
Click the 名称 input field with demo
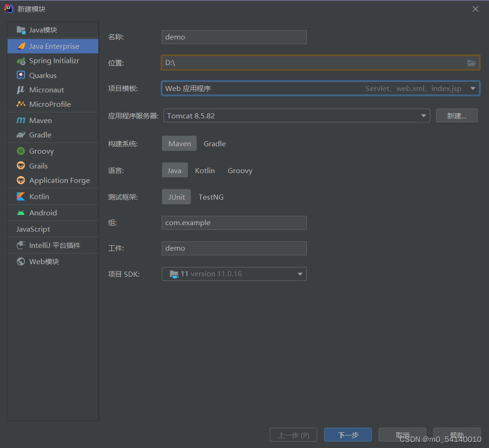(x=234, y=37)
